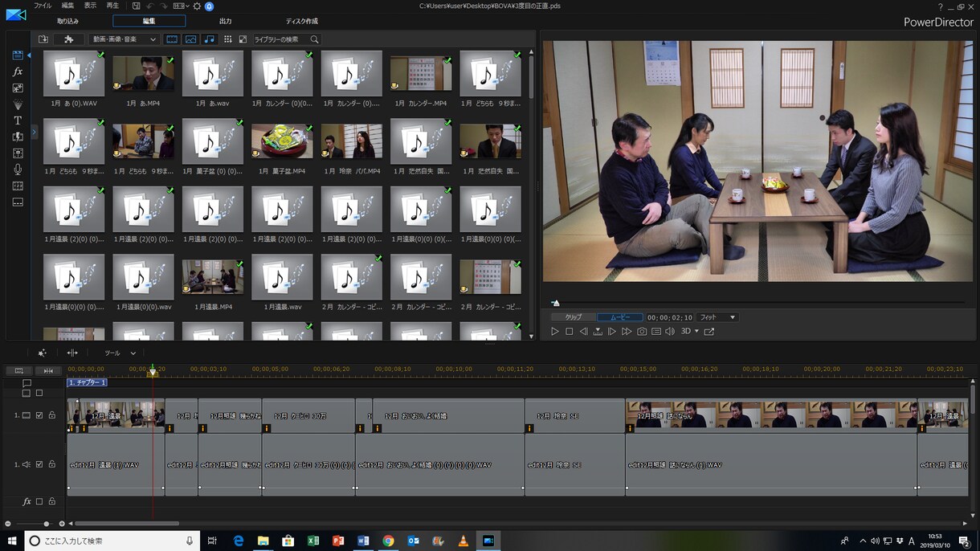Adjust preview volume speaker icon
The height and width of the screenshot is (551, 980).
[x=670, y=331]
